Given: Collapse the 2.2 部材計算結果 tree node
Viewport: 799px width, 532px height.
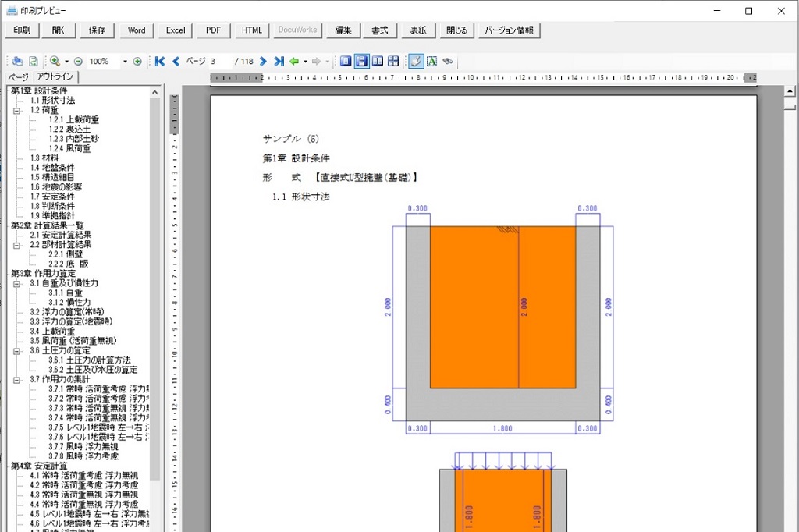Looking at the screenshot, I should pos(17,245).
